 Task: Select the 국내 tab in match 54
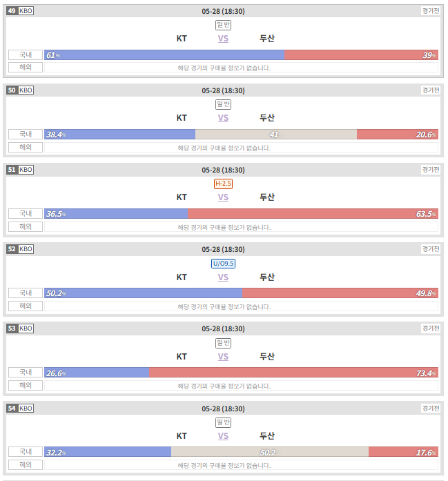pyautogui.click(x=26, y=451)
